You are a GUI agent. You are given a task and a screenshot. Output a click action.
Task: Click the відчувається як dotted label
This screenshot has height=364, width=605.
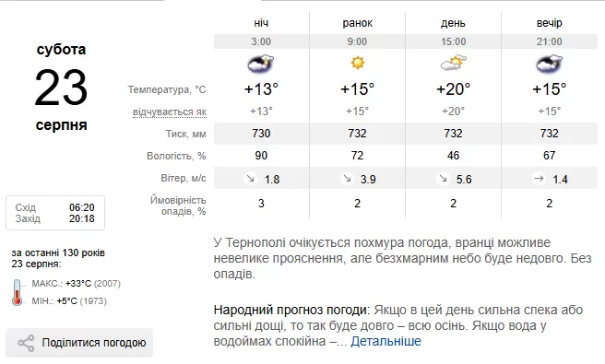point(170,112)
